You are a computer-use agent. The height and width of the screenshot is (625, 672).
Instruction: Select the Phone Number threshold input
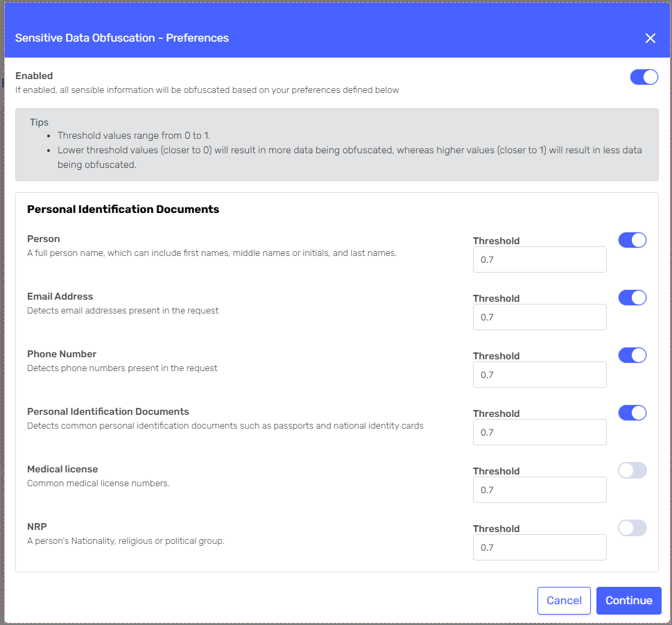(x=539, y=375)
